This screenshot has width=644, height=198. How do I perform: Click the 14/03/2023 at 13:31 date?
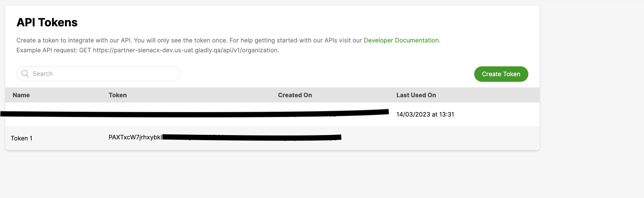[x=425, y=114]
